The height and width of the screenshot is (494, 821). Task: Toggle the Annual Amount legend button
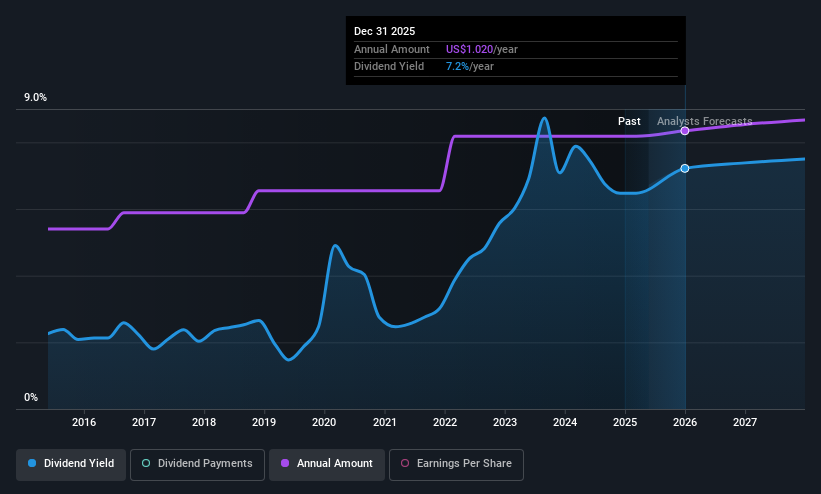pos(327,464)
